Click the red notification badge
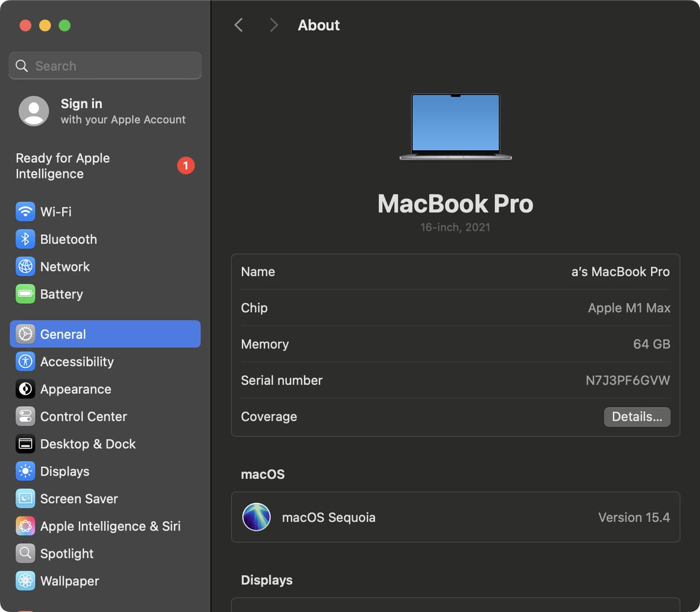 coord(186,165)
